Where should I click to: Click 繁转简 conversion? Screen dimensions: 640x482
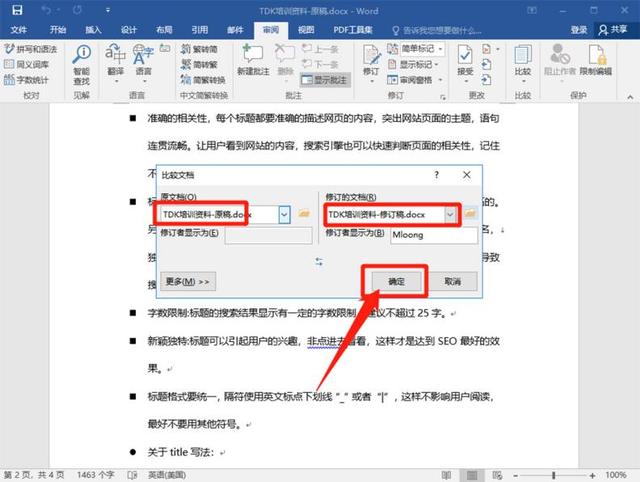point(199,49)
